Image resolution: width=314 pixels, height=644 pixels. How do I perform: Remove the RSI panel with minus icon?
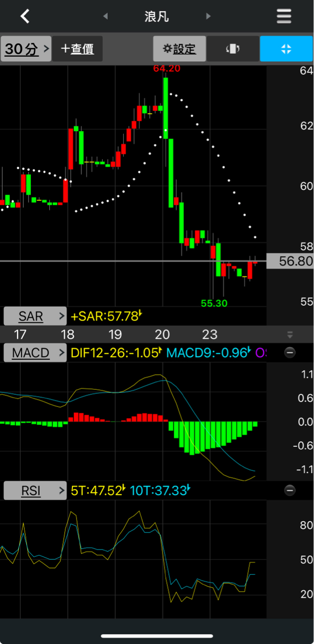point(290,491)
